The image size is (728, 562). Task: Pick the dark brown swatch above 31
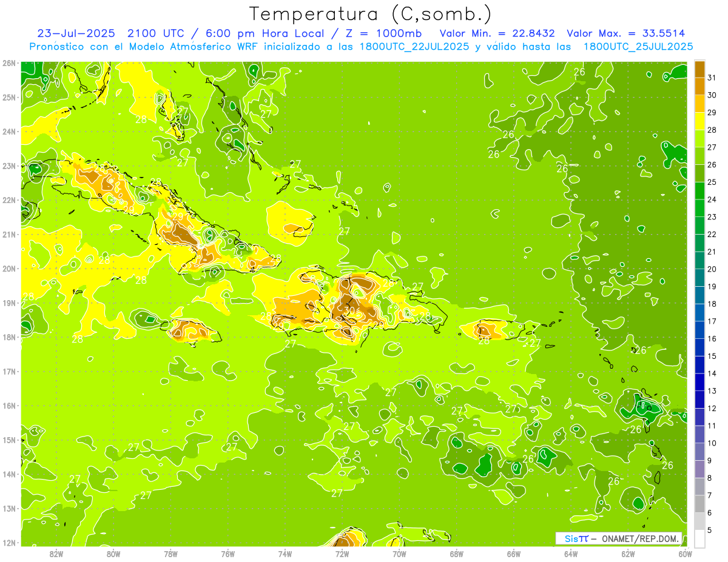pos(700,70)
